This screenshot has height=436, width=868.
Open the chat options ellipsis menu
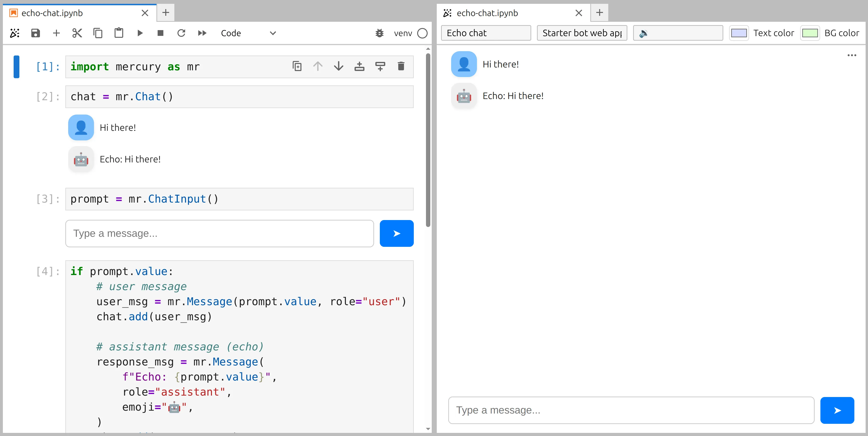point(852,55)
